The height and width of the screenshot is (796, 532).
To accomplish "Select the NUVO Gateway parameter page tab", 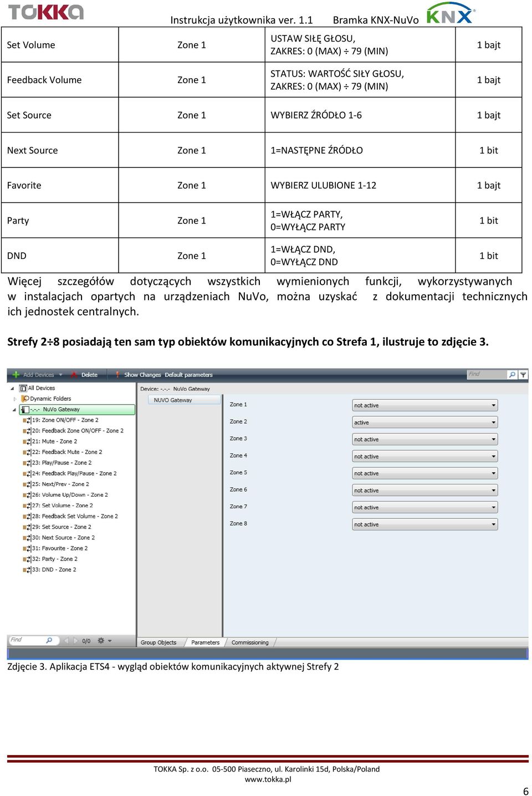I will (x=185, y=400).
